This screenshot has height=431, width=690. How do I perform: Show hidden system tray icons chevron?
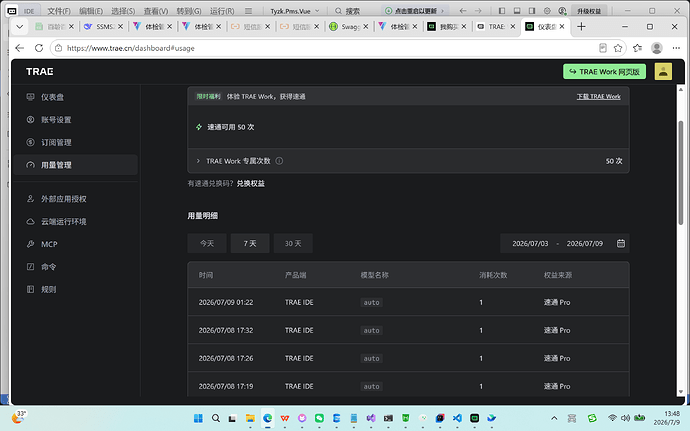point(554,418)
